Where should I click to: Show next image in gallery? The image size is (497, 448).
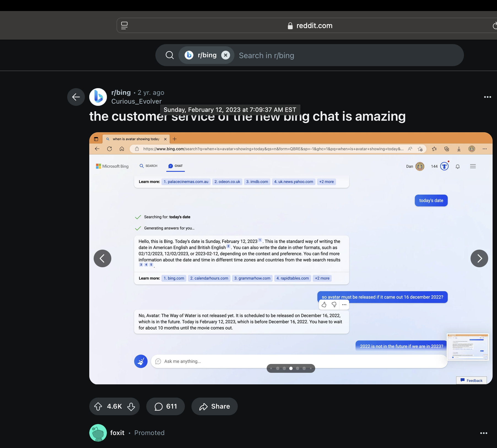pos(479,258)
